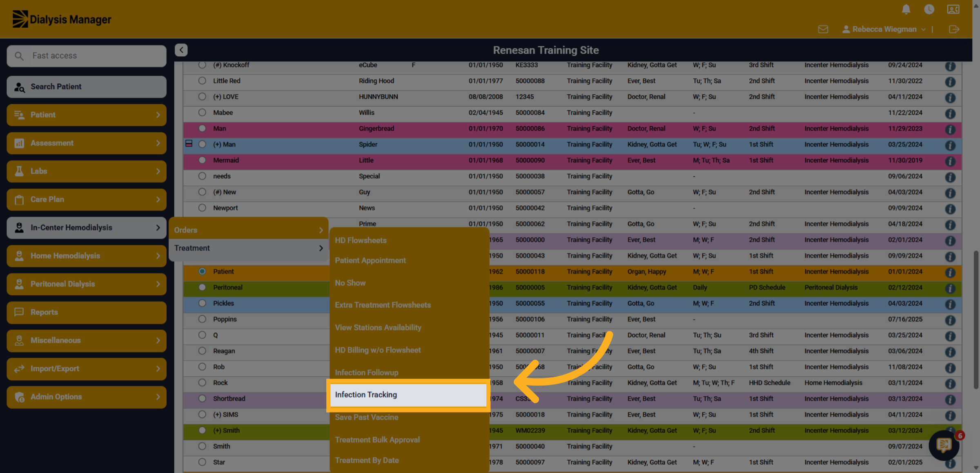This screenshot has height=473, width=980.
Task: Open Rebecca Wiegman user dropdown
Action: (x=884, y=29)
